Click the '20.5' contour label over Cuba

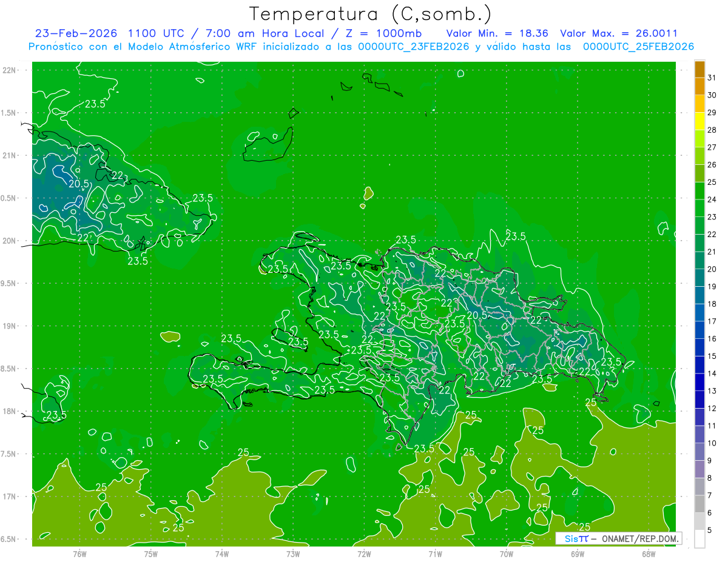click(79, 184)
